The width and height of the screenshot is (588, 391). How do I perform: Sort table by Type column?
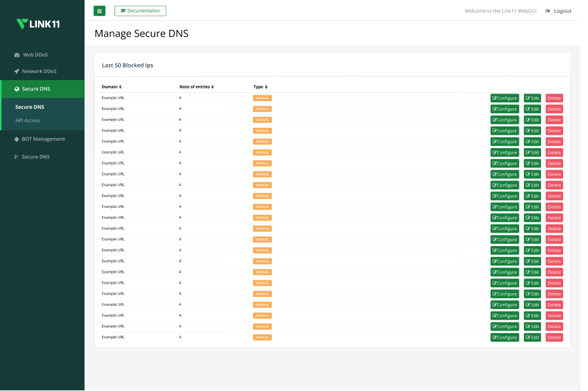pyautogui.click(x=261, y=86)
